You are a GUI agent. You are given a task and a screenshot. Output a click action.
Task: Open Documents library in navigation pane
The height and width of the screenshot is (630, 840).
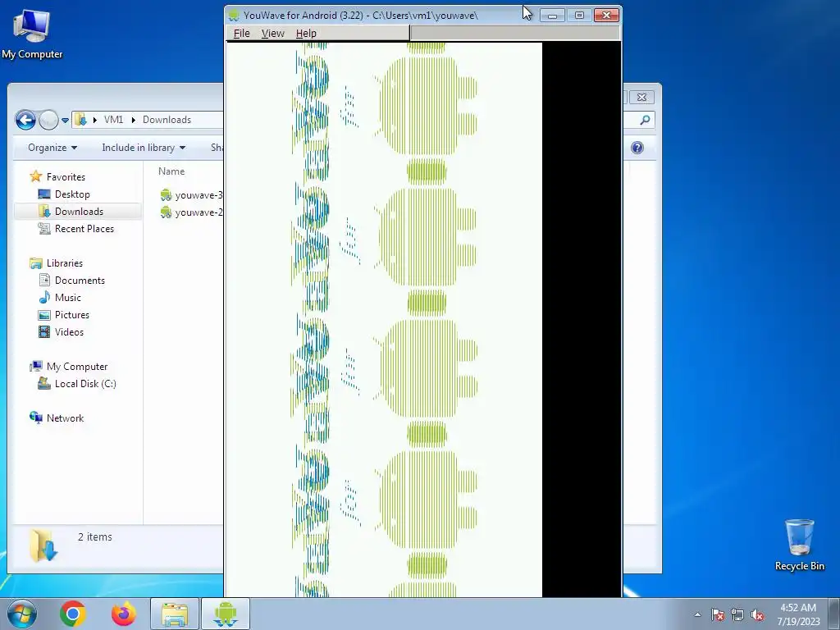pos(80,281)
